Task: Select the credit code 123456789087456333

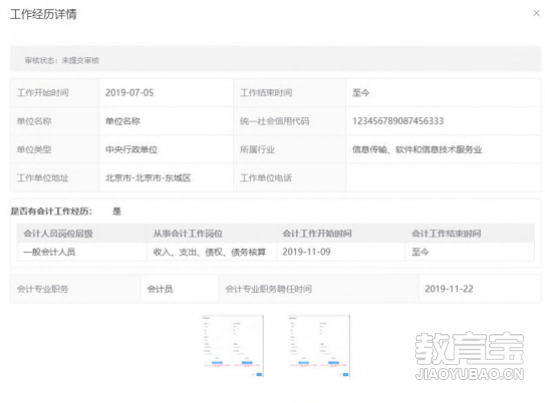Action: point(398,121)
